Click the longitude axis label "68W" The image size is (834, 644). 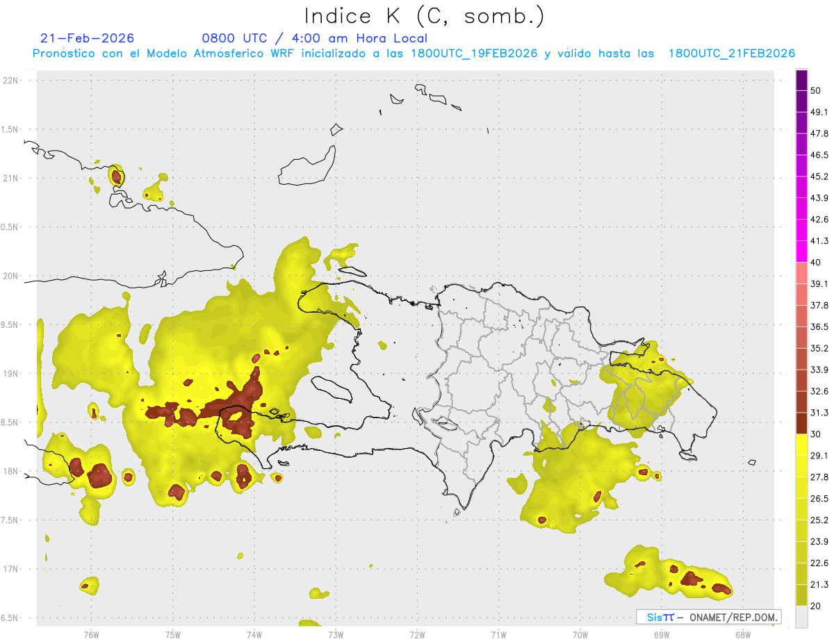(742, 634)
